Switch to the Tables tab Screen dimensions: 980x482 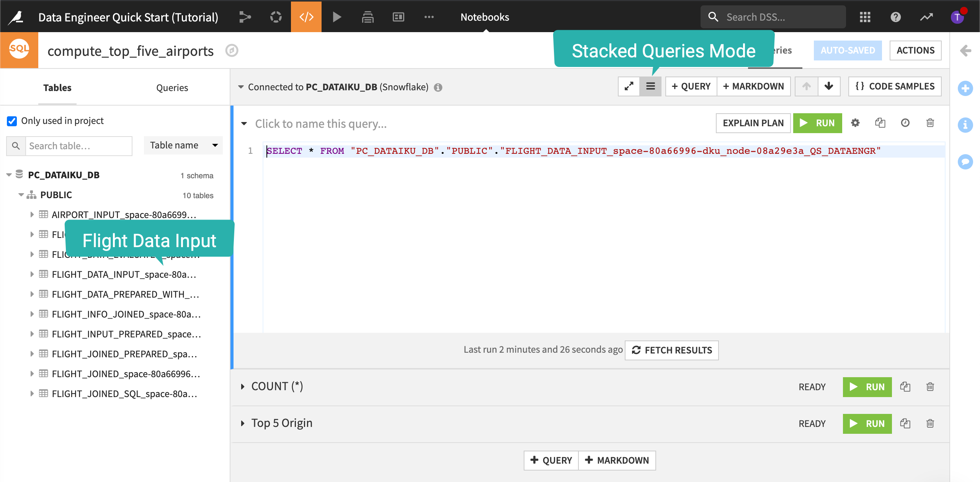[57, 88]
